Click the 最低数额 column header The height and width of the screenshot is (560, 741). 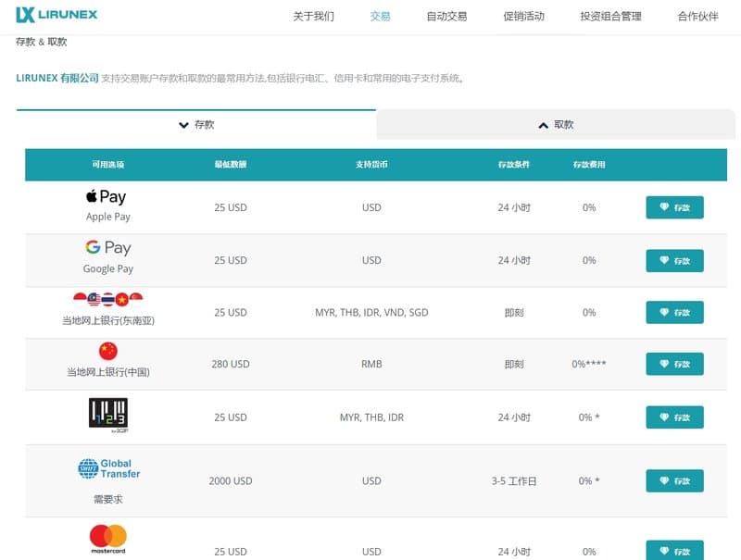tap(231, 165)
